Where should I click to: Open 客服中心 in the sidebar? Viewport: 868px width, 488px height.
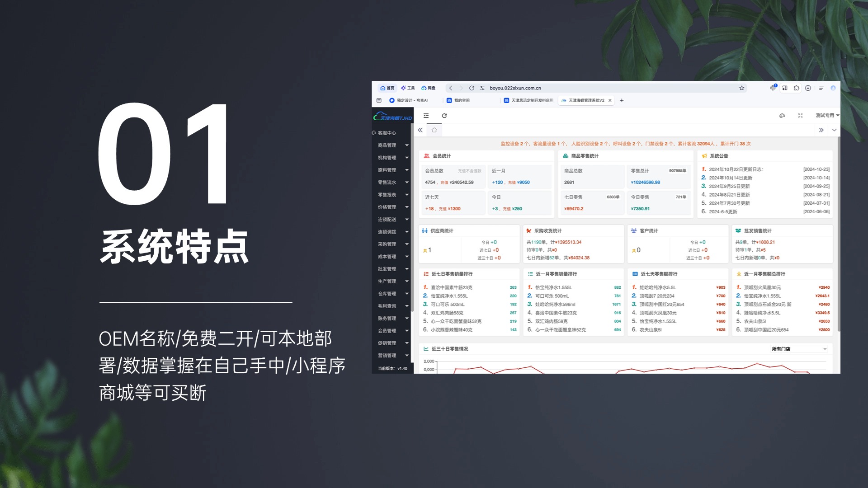387,133
